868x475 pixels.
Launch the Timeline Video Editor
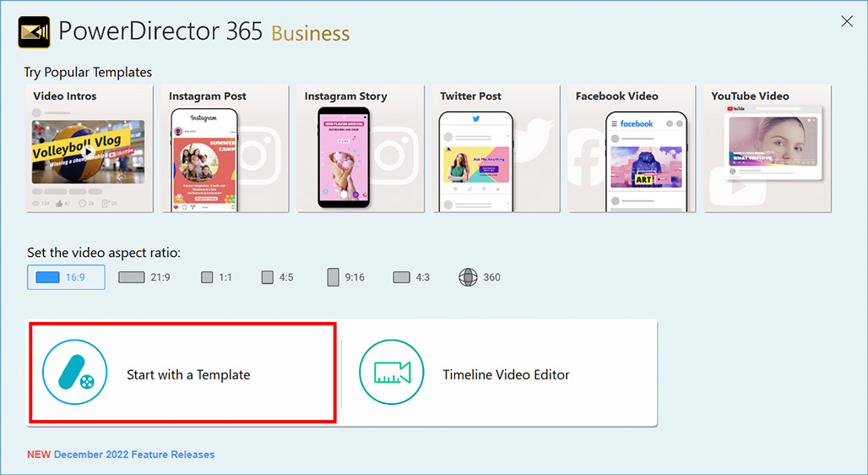click(506, 374)
